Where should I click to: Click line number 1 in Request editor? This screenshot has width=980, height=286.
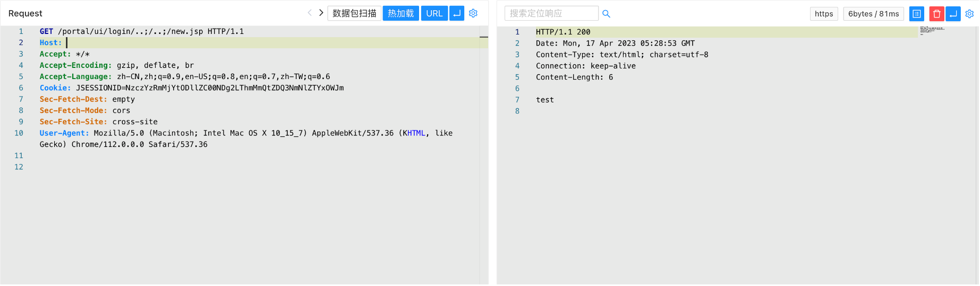point(21,31)
